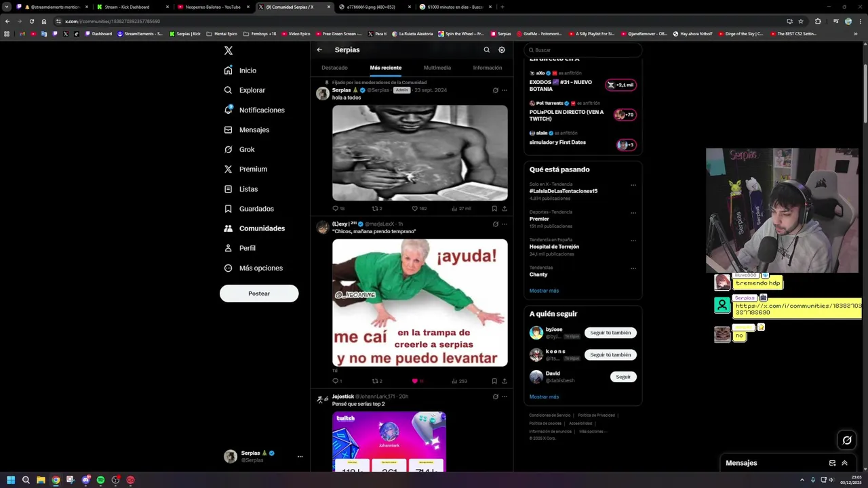Open the Multimedia tab
Image resolution: width=868 pixels, height=488 pixels.
coord(437,68)
